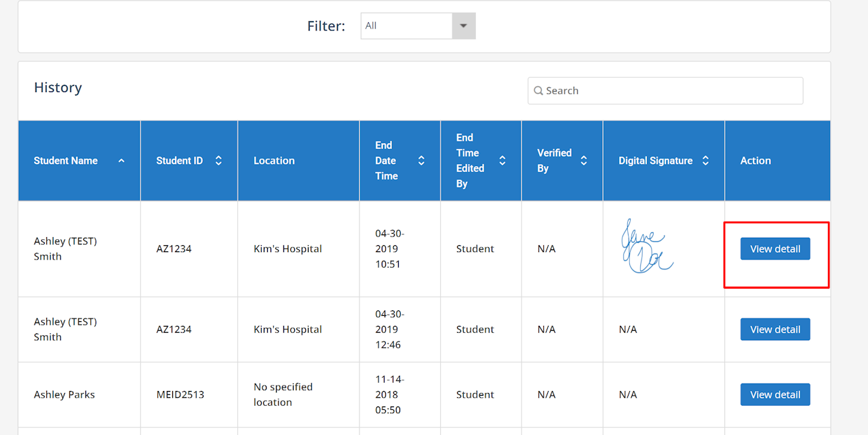This screenshot has width=868, height=435.
Task: Click the magnifier icon in Search box
Action: point(538,91)
